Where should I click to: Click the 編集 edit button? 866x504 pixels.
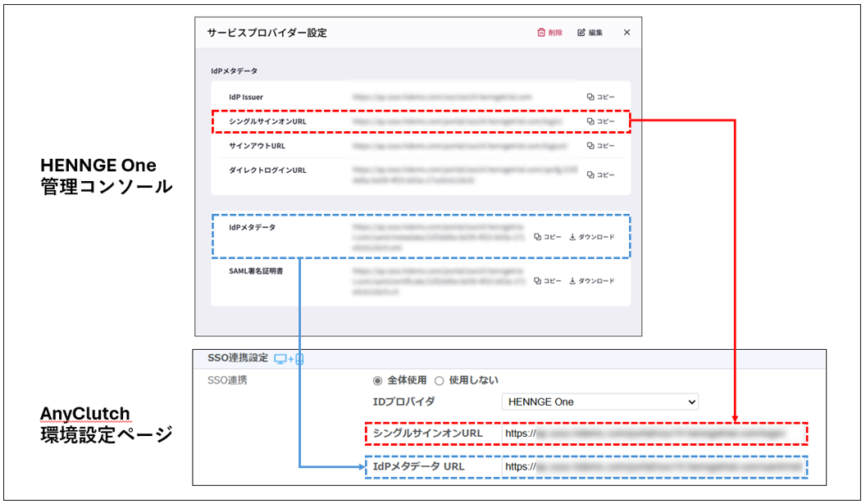tap(590, 33)
